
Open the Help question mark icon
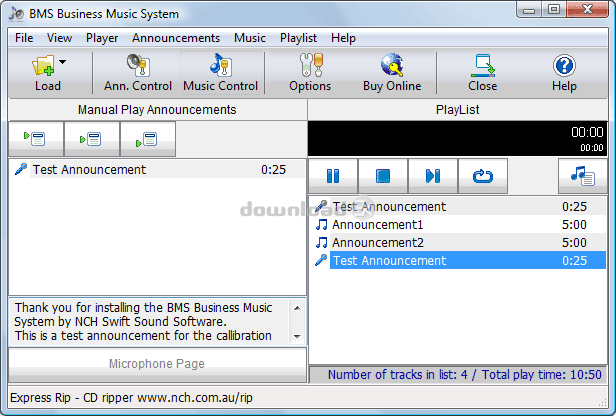[564, 65]
